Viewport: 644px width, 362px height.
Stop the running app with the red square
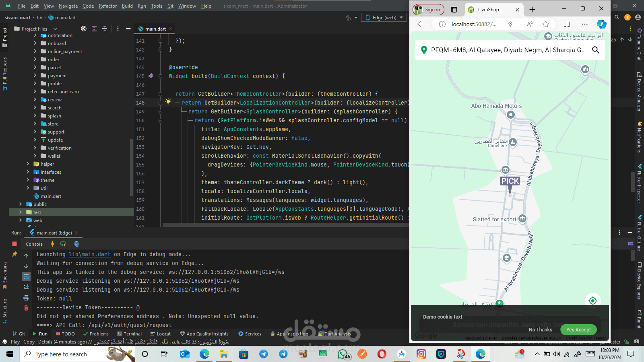[x=14, y=244]
